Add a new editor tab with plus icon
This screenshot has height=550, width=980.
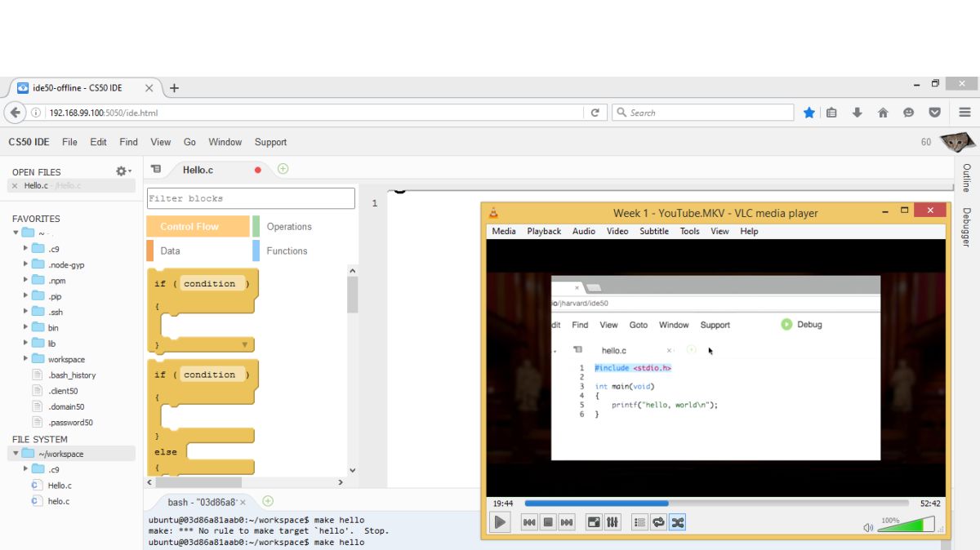283,169
